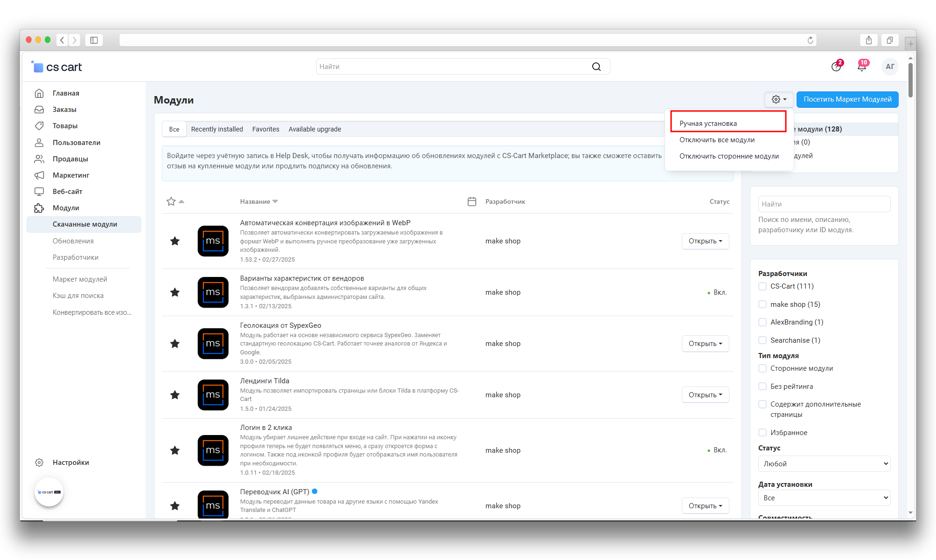Click Посетить Маркет Модулей button
936x560 pixels.
pos(847,99)
